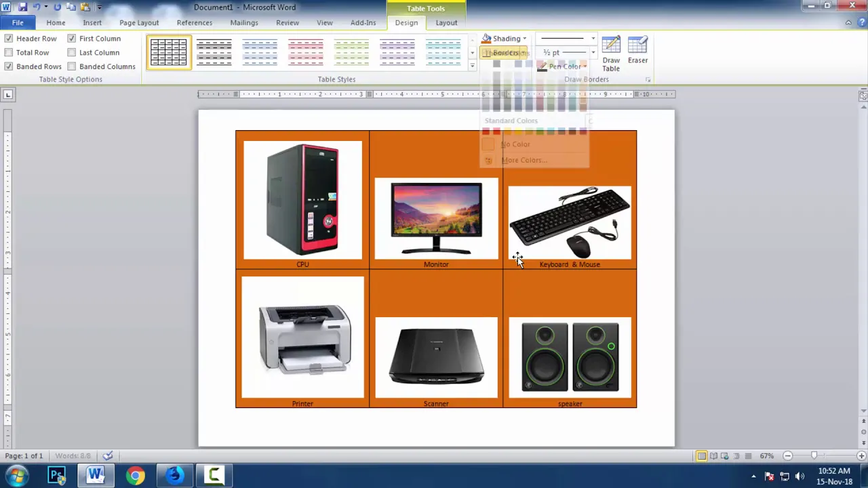Click the Page: 1 of 1 status indicator
The height and width of the screenshot is (488, 868).
tap(24, 456)
